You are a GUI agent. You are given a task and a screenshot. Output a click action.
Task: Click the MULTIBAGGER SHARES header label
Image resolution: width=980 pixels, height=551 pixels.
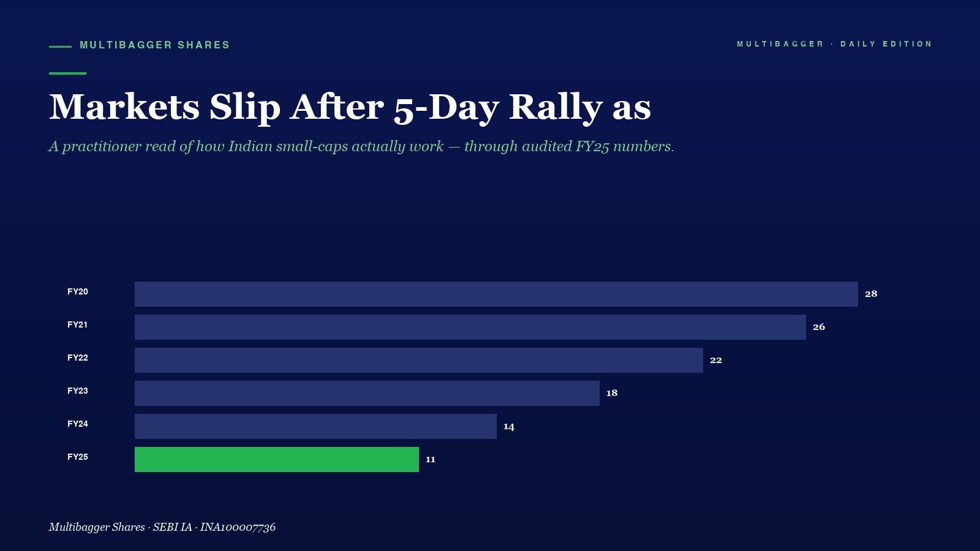pos(155,45)
